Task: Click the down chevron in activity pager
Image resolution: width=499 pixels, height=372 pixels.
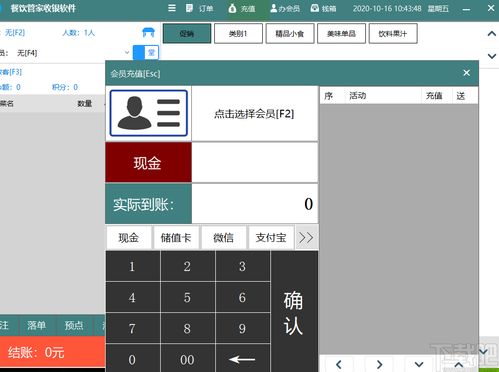Action: (x=419, y=364)
